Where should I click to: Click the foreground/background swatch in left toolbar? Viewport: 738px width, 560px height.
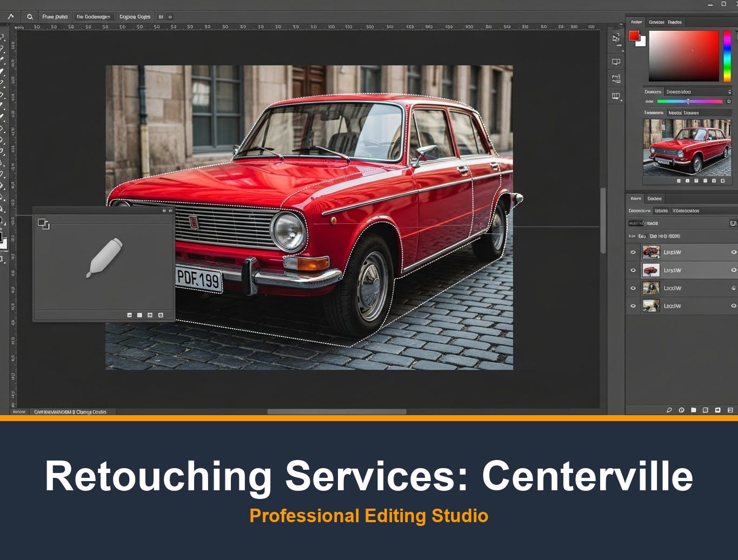coord(3,239)
